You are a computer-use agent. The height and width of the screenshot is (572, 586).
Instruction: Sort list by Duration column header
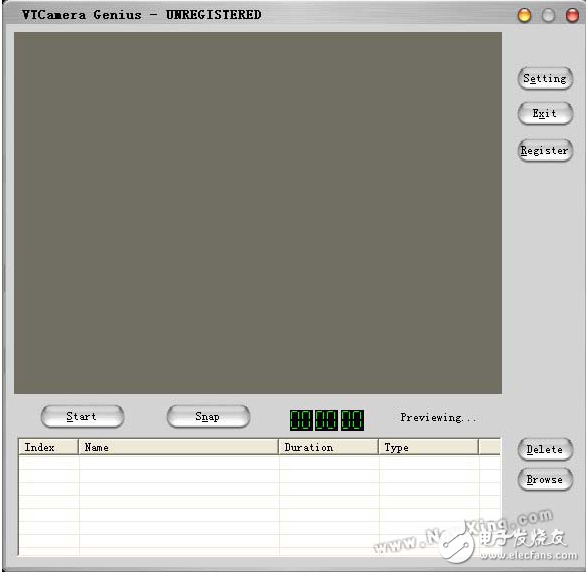pyautogui.click(x=329, y=447)
